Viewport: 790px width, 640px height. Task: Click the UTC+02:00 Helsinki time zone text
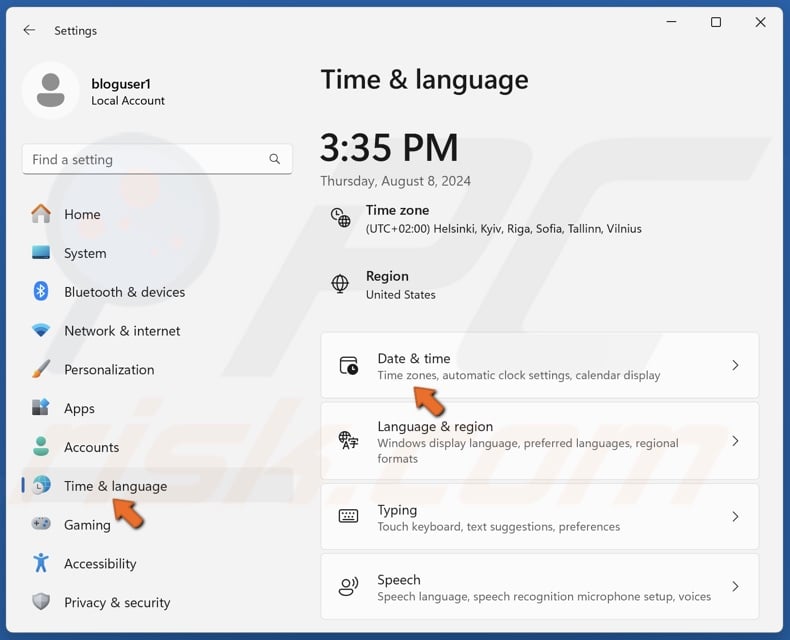[504, 229]
